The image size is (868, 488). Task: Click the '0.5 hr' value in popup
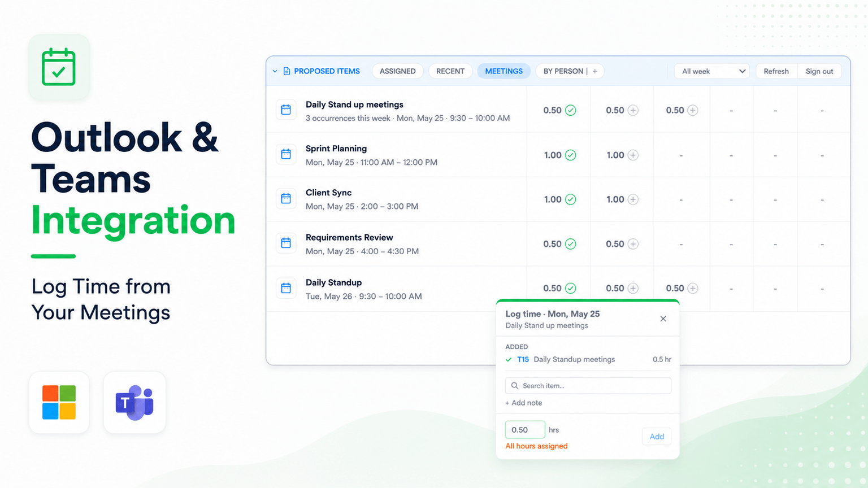pos(662,359)
